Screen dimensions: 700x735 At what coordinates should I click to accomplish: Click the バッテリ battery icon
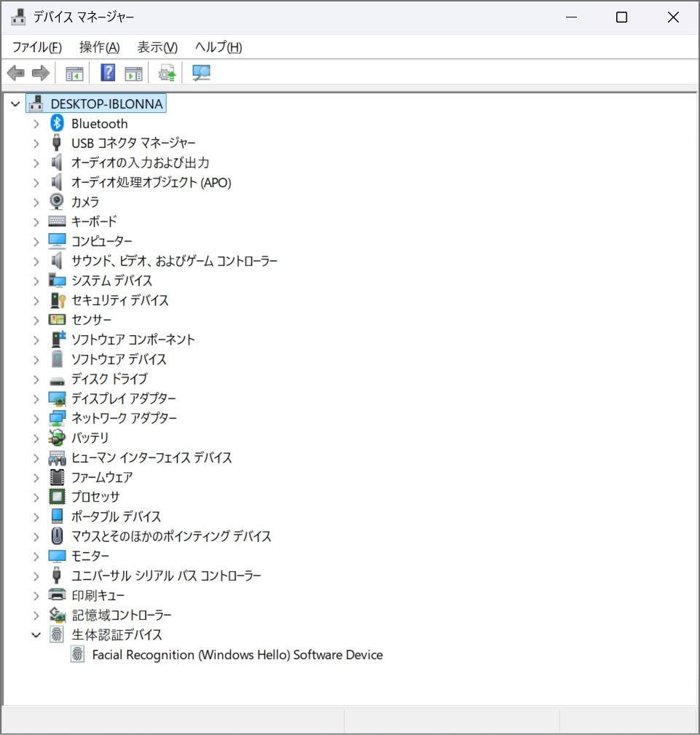tap(57, 438)
